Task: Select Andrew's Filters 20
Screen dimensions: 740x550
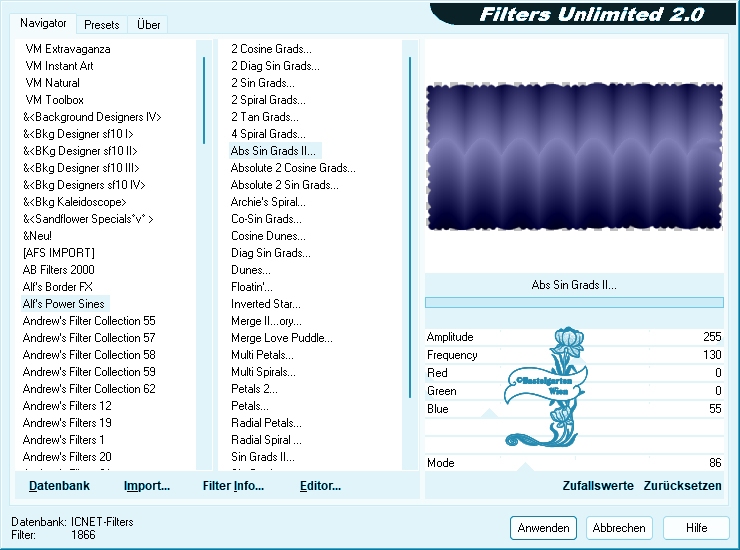Action: click(x=67, y=457)
